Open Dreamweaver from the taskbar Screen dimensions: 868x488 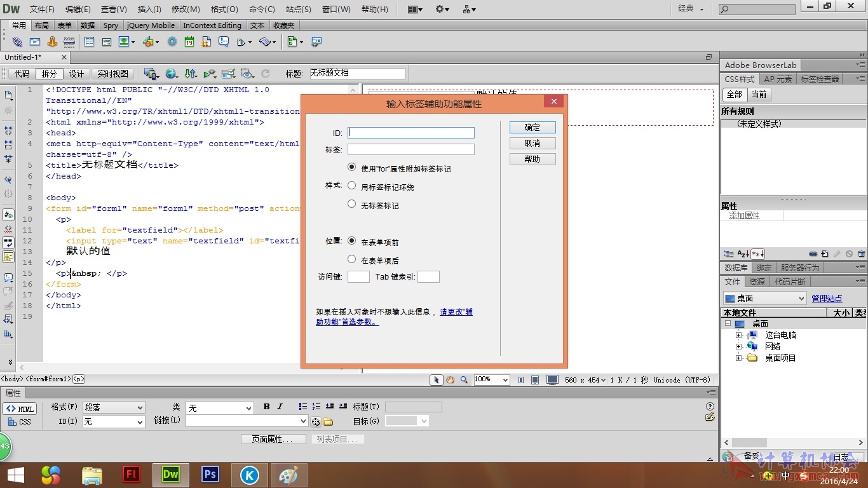(x=171, y=475)
